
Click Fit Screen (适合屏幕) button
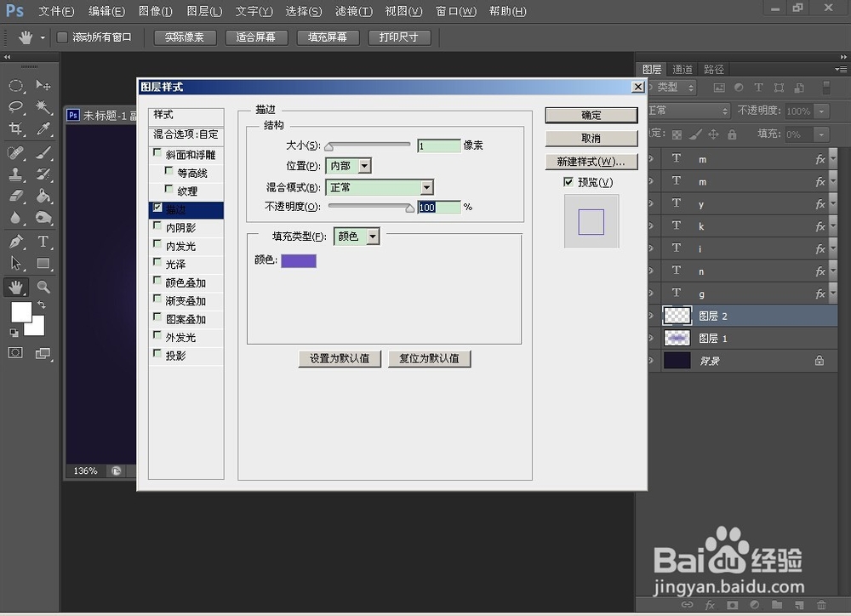coord(255,37)
